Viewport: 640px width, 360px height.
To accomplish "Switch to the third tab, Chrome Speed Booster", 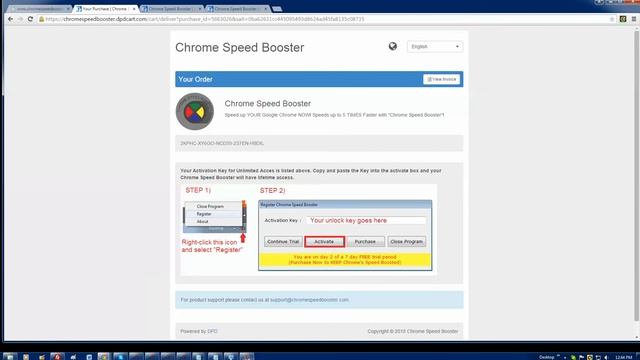I will click(171, 9).
